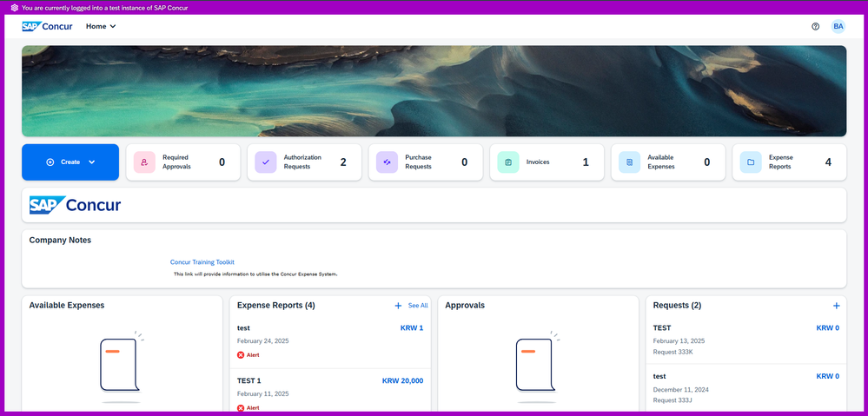868x416 pixels.
Task: Open the Required Approvals tile
Action: (183, 162)
